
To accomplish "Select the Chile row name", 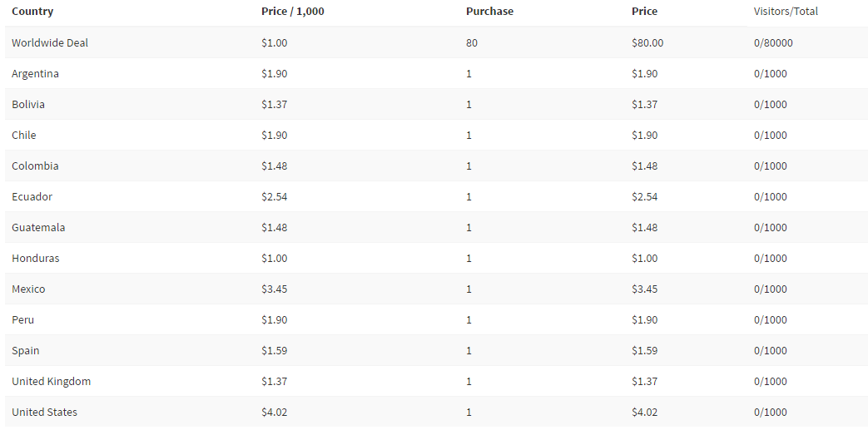I will (24, 135).
